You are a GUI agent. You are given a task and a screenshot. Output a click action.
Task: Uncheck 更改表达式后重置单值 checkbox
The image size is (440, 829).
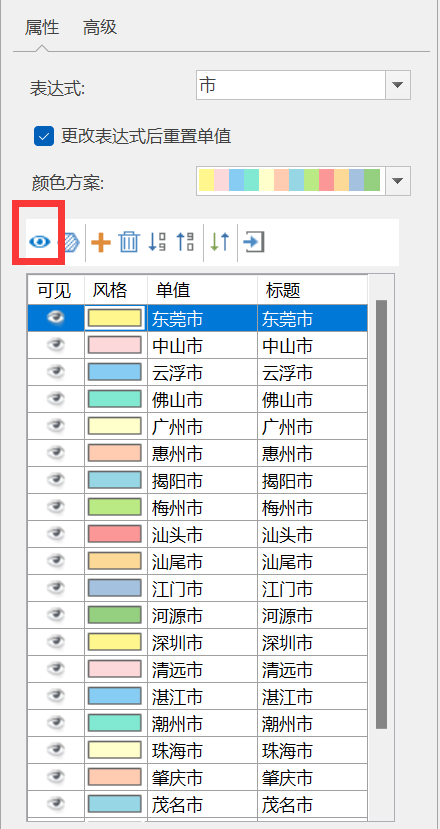coord(44,136)
